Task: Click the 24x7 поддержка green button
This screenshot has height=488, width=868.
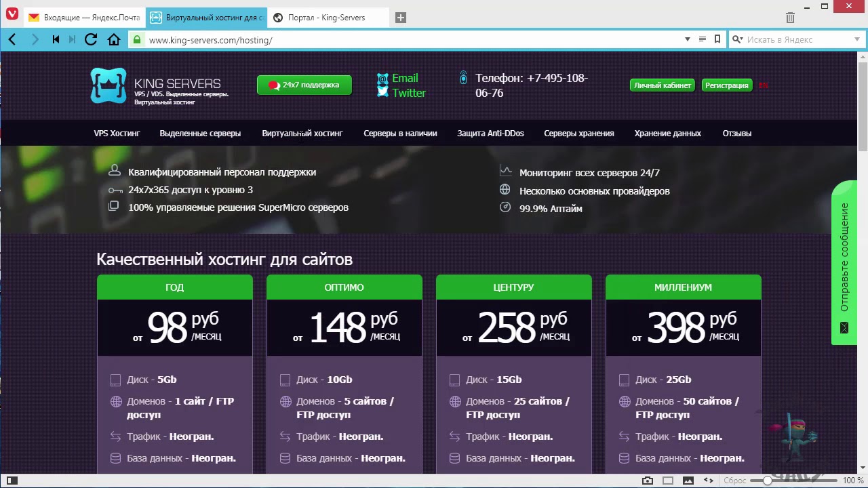Action: (x=304, y=85)
